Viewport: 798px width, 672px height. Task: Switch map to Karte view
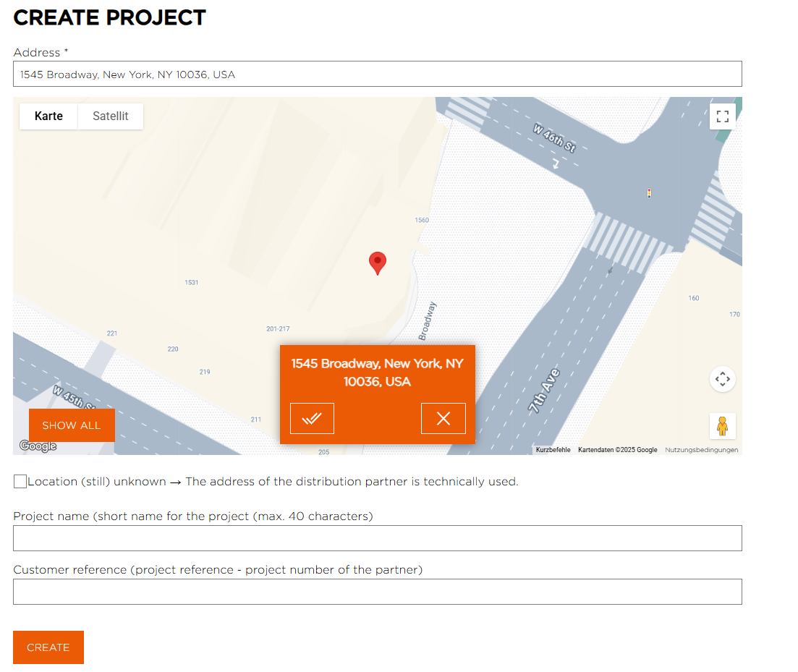pyautogui.click(x=48, y=116)
